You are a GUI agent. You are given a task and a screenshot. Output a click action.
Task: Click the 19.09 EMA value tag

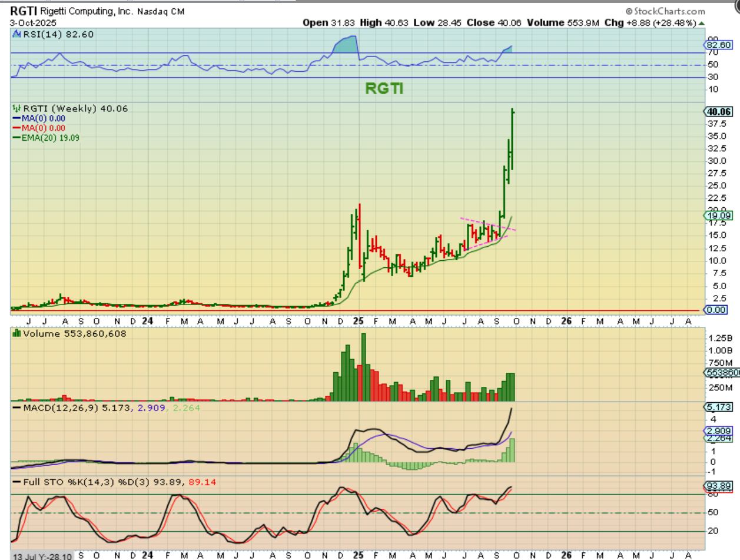718,216
